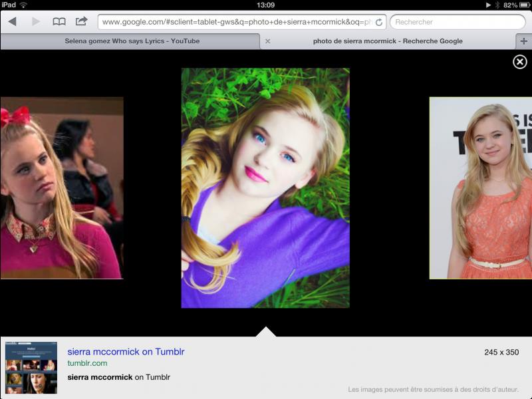532x399 pixels.
Task: Tap the Safari forward arrow
Action: pos(35,22)
